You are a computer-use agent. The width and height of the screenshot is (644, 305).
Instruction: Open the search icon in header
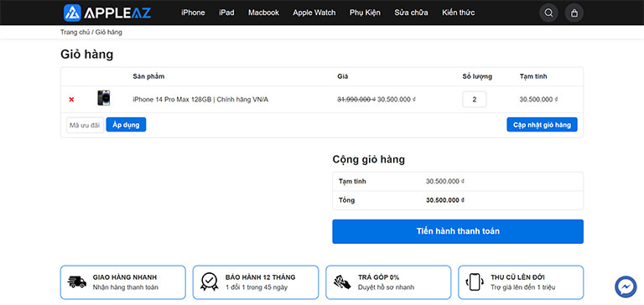tap(548, 13)
